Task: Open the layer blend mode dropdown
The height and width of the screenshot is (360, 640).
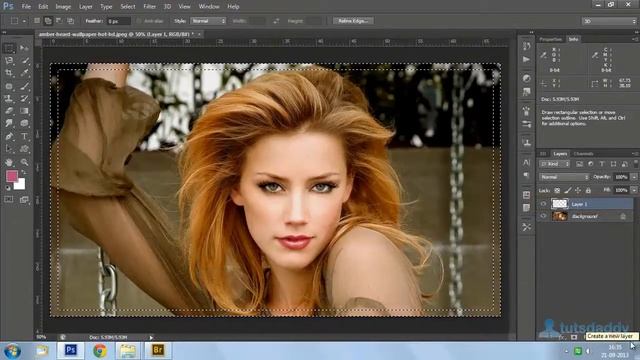Action: point(564,177)
